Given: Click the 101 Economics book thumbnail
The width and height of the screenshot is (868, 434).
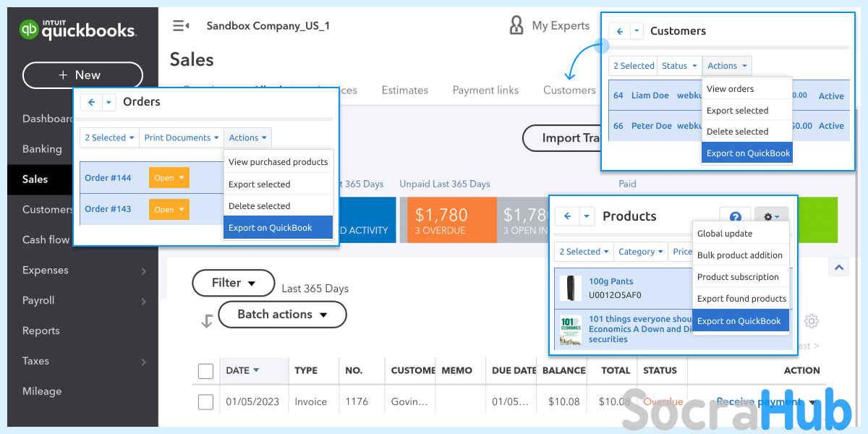Looking at the screenshot, I should pos(571,329).
